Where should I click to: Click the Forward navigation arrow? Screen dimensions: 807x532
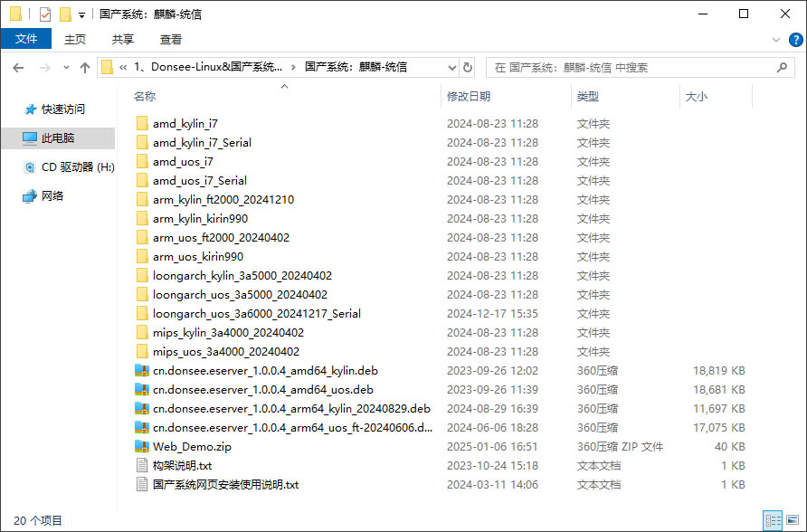pyautogui.click(x=45, y=67)
